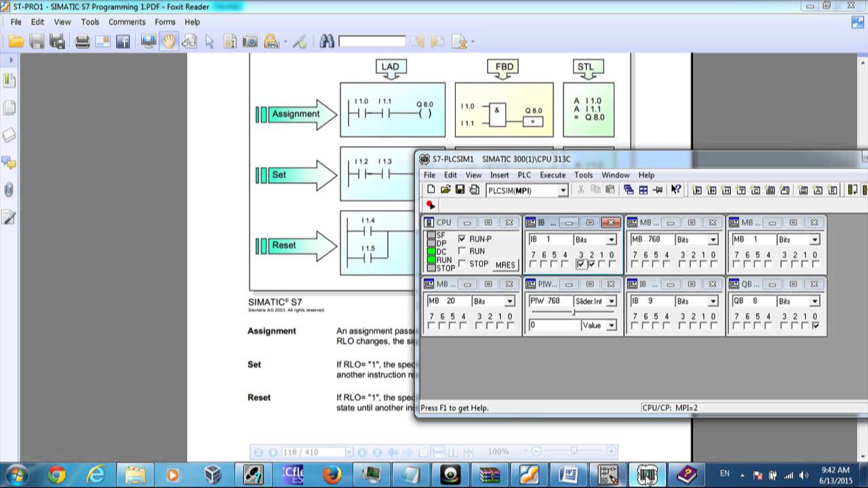The height and width of the screenshot is (488, 868).
Task: Open the Insert menu in S7-PLCSIM
Action: click(500, 175)
